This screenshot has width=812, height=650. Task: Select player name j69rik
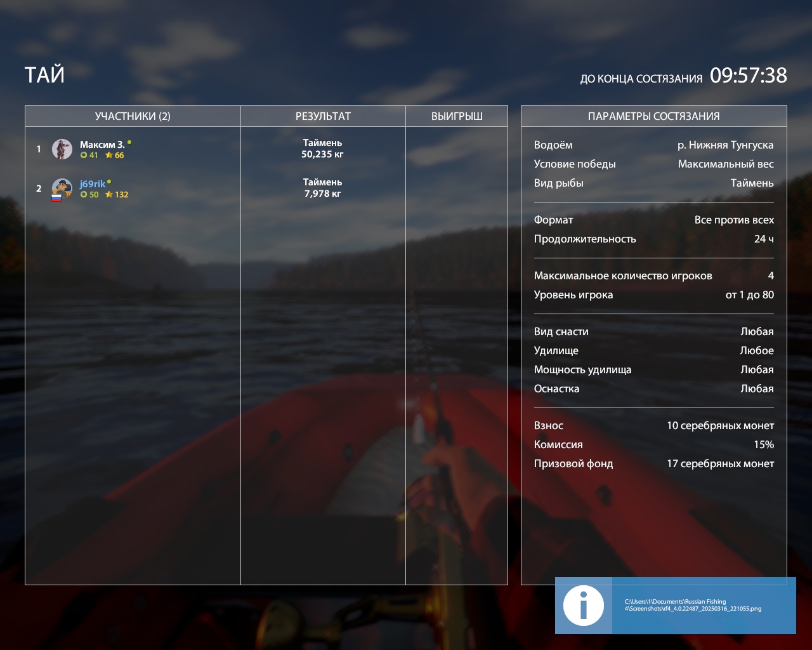pyautogui.click(x=93, y=184)
